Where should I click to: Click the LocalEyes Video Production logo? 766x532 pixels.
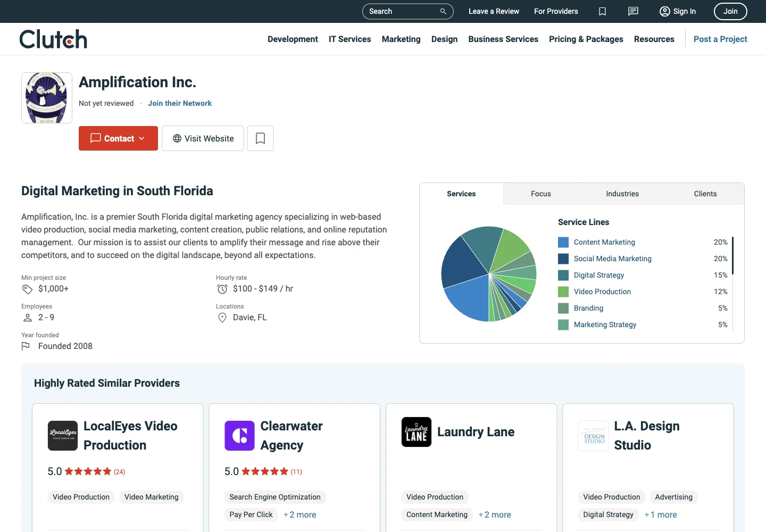click(63, 436)
